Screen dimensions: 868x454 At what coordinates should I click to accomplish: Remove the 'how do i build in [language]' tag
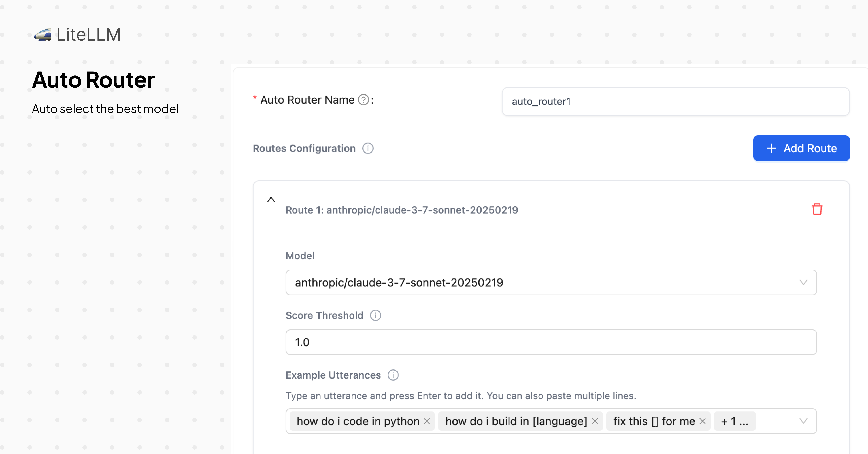point(595,421)
